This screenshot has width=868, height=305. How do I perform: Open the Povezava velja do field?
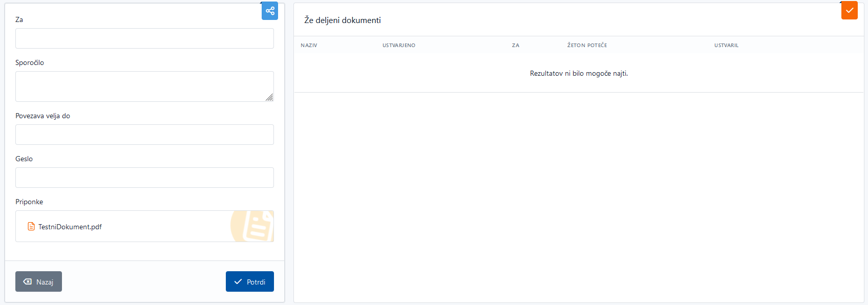tap(144, 135)
